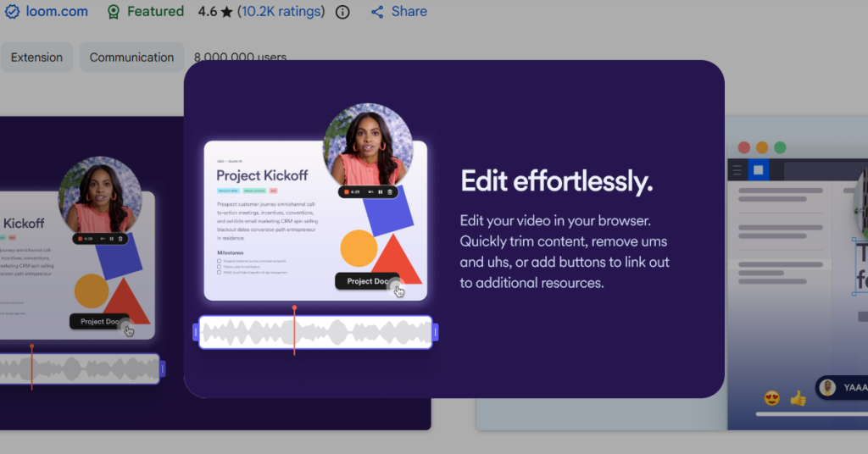The width and height of the screenshot is (868, 454).
Task: Click the undo arrow in center recorder bar
Action: tap(370, 191)
